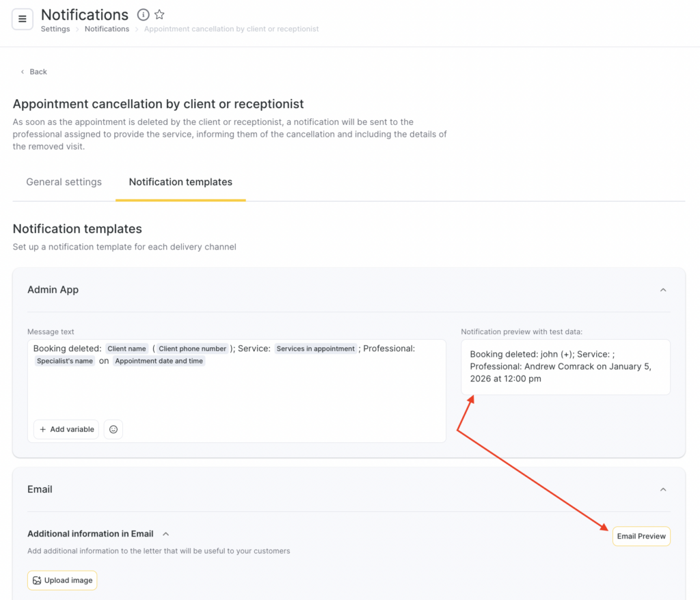Open the hamburger menu icon
This screenshot has height=600, width=700.
pyautogui.click(x=23, y=19)
